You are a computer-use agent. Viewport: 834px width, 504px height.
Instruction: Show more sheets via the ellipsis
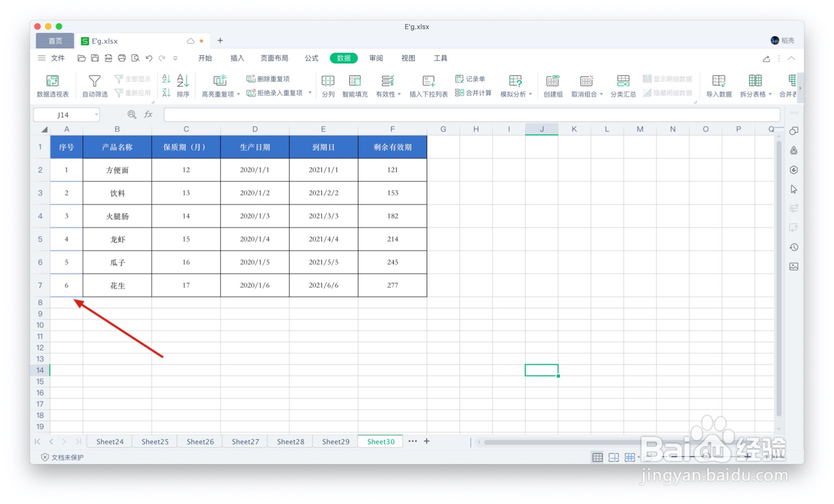413,441
